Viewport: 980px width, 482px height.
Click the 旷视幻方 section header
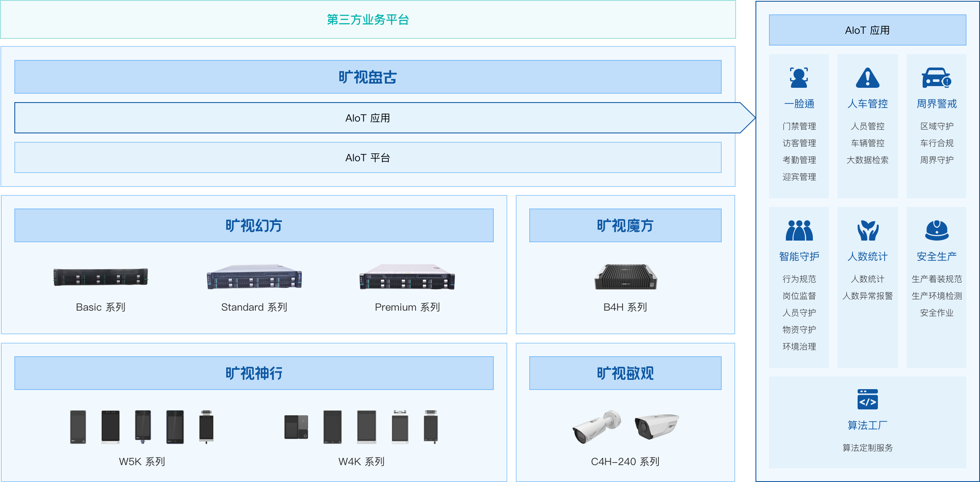click(254, 225)
